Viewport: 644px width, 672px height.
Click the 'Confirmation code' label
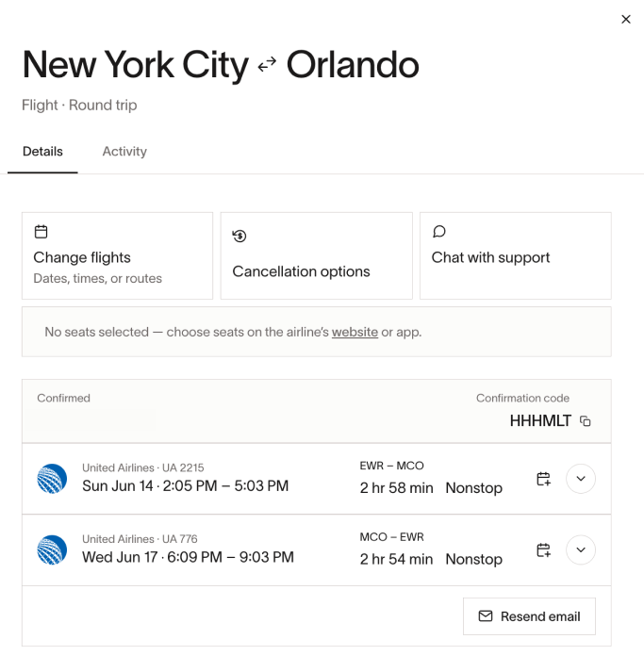pos(522,398)
